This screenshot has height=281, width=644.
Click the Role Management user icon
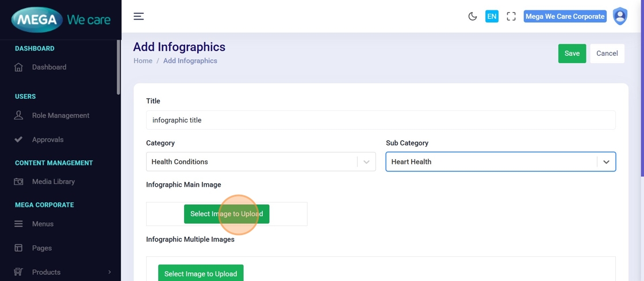coord(18,116)
